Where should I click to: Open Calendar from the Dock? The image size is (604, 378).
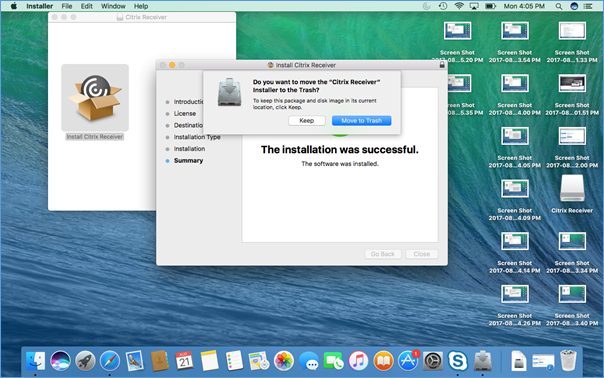click(184, 361)
